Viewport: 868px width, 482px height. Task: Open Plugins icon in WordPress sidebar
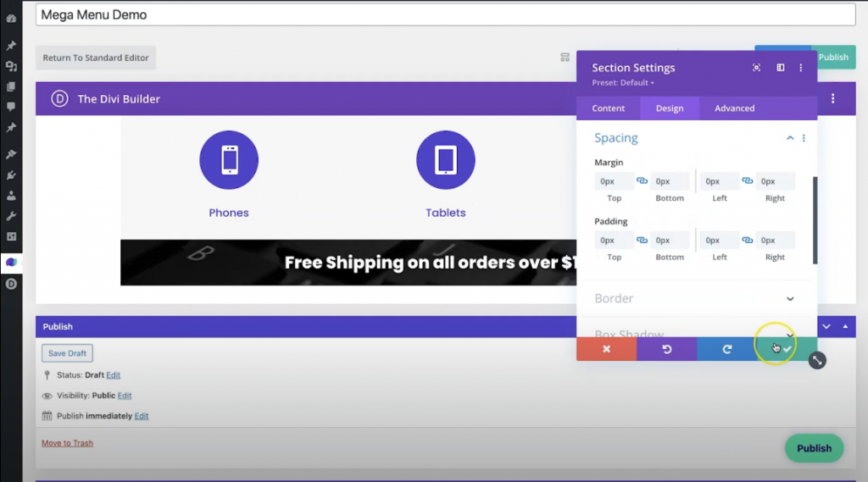pos(11,175)
